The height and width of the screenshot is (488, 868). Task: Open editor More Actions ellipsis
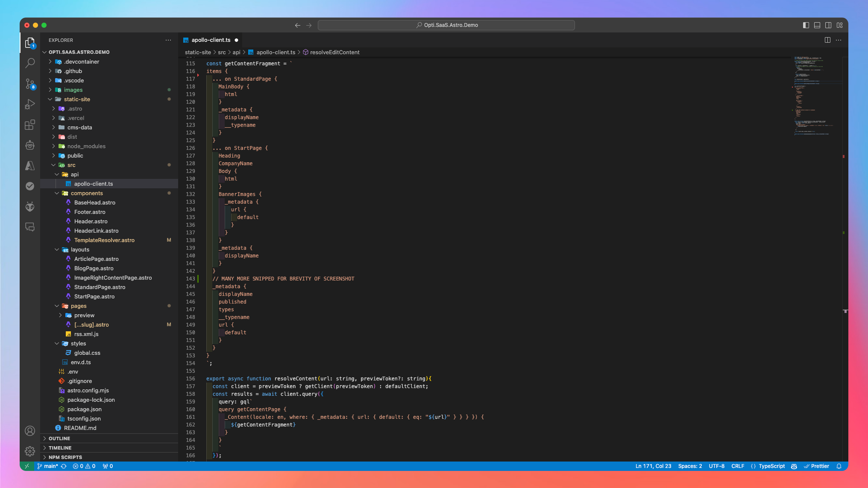839,40
